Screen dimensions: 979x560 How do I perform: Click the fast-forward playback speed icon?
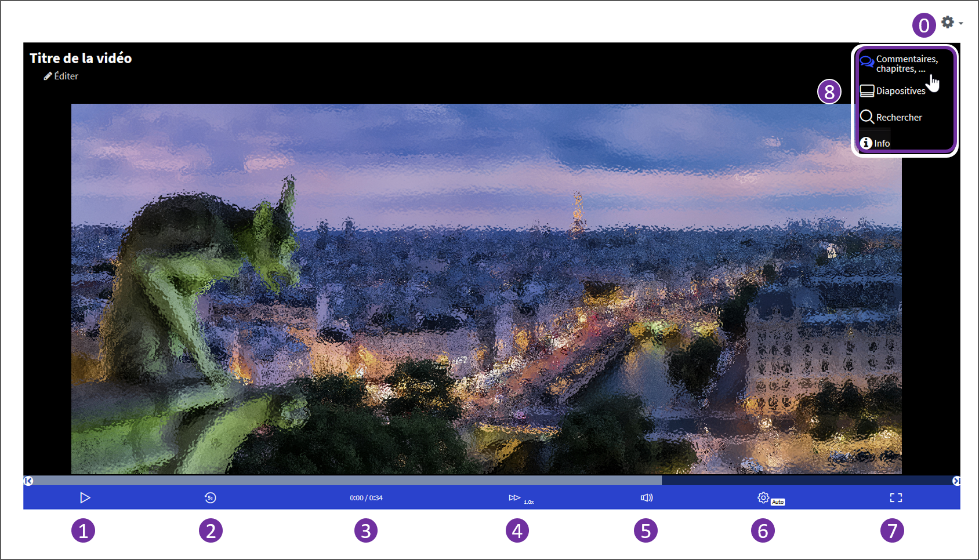pos(514,497)
